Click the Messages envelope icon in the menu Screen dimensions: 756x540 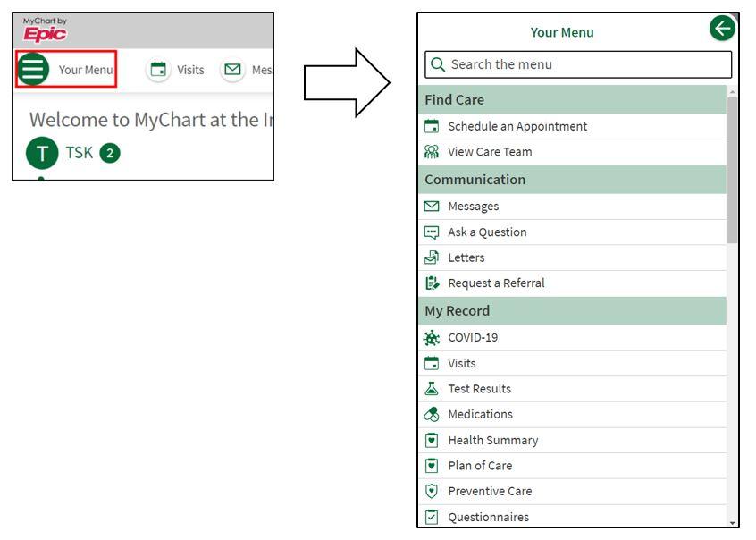point(433,206)
